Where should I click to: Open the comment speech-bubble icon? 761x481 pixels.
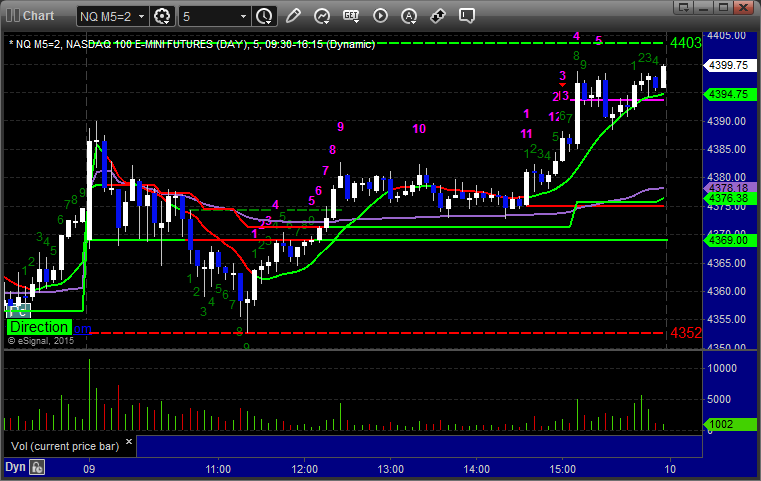tap(466, 16)
